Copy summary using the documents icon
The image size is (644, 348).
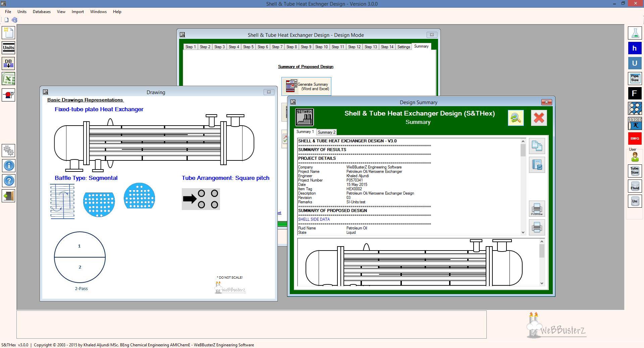point(537,146)
